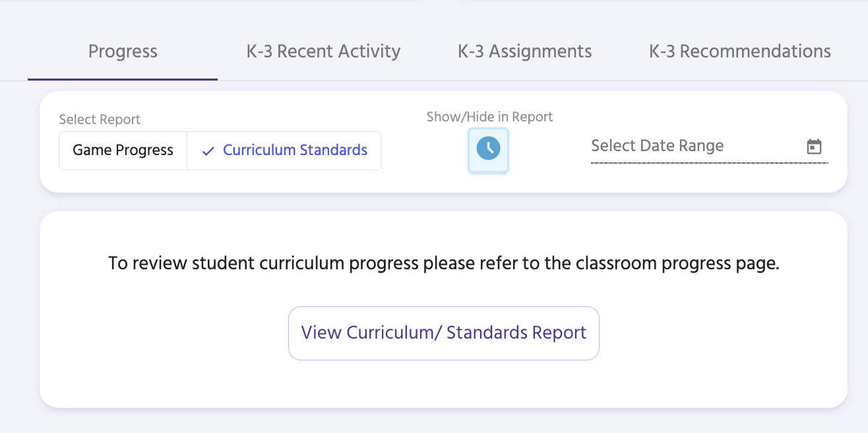Click the blue checkmark beside Curriculum Standards

tap(208, 150)
